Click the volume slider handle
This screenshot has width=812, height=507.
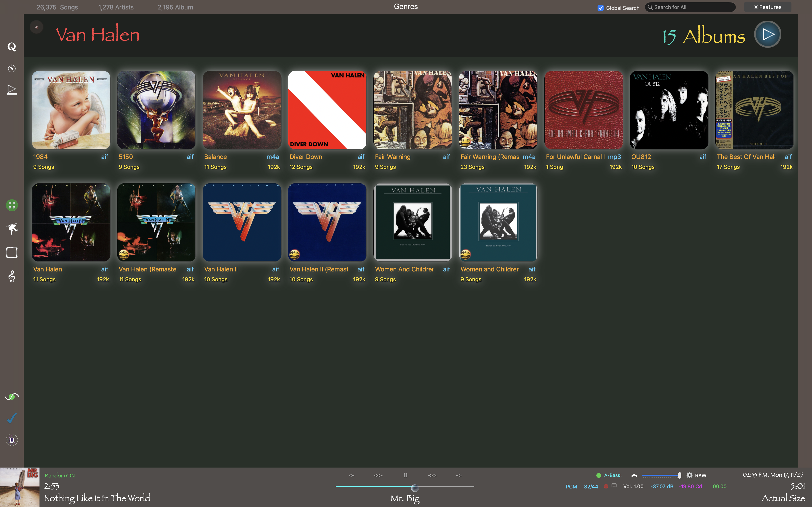[679, 475]
